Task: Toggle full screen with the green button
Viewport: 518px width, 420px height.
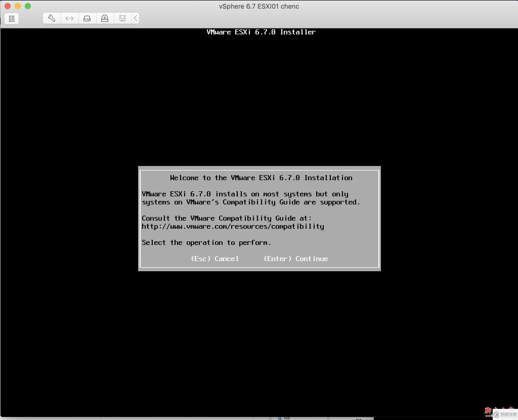Action: point(28,6)
